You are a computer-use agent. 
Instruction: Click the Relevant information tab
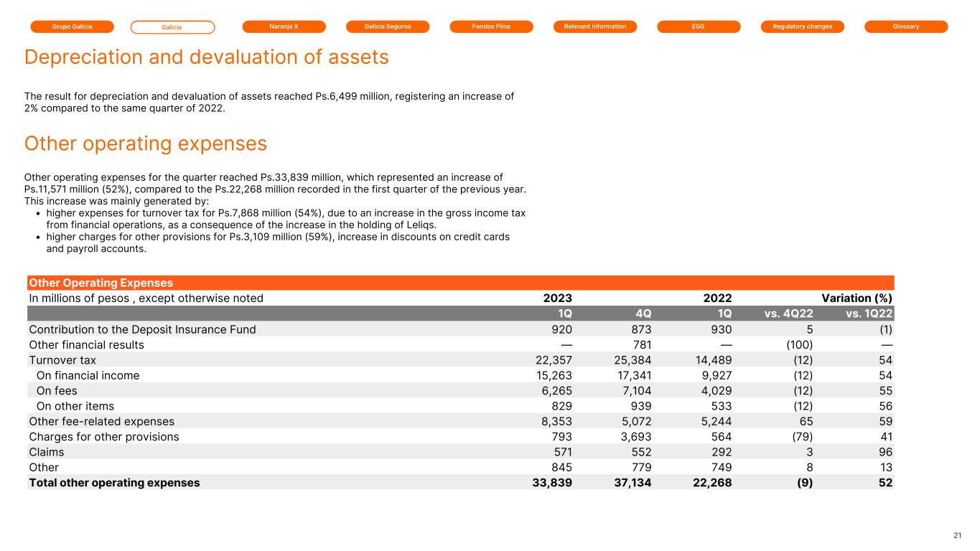595,27
